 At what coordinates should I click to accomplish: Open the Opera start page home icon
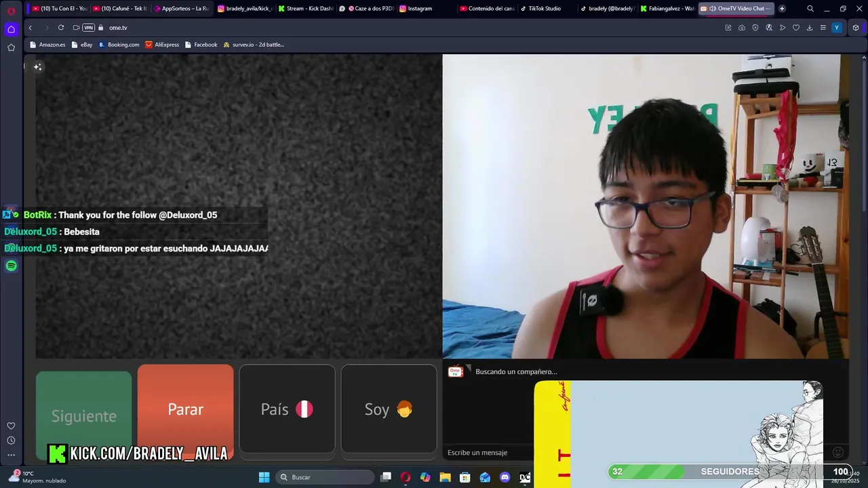[11, 29]
